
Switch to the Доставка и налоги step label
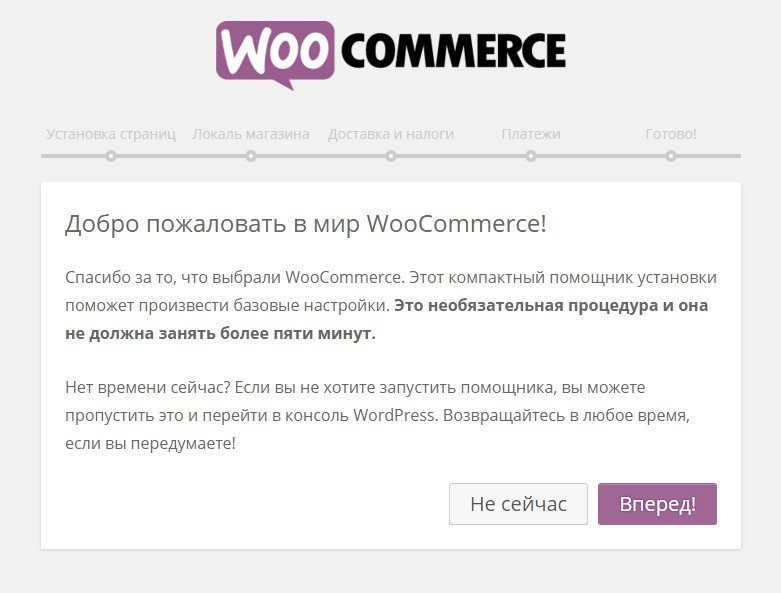click(391, 134)
